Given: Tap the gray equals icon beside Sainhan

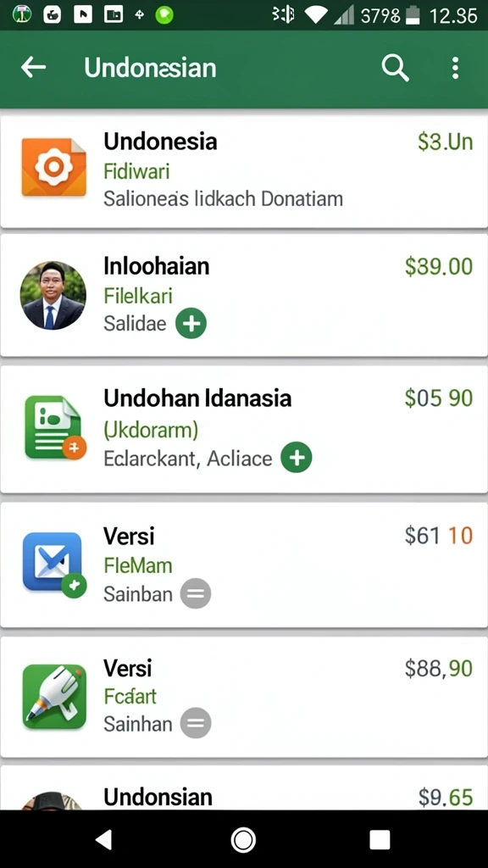Looking at the screenshot, I should click(196, 723).
